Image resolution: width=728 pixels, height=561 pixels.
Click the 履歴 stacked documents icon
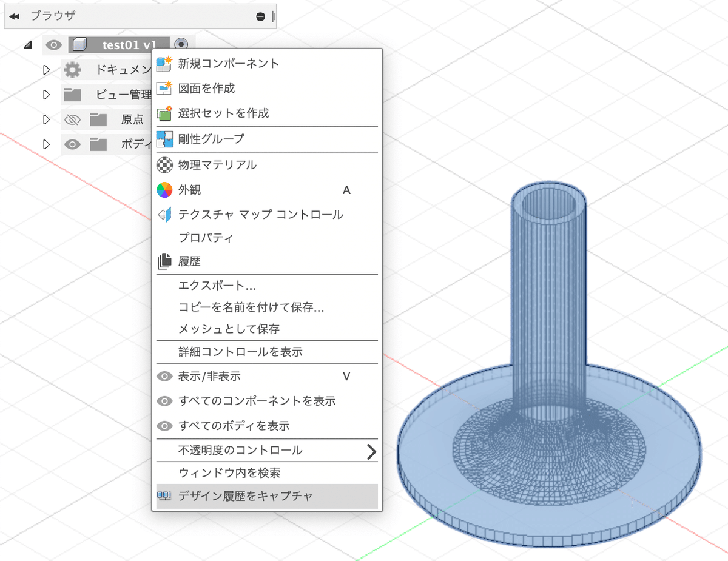coord(164,261)
